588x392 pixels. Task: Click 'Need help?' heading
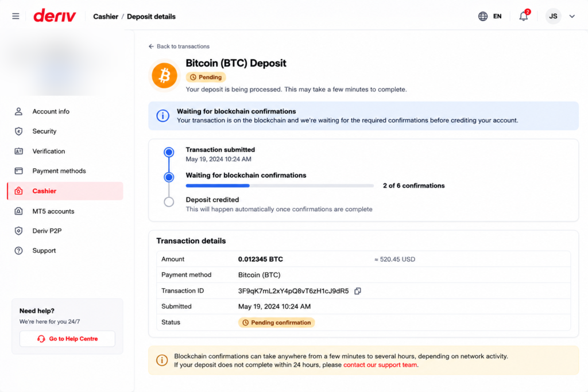tap(37, 311)
